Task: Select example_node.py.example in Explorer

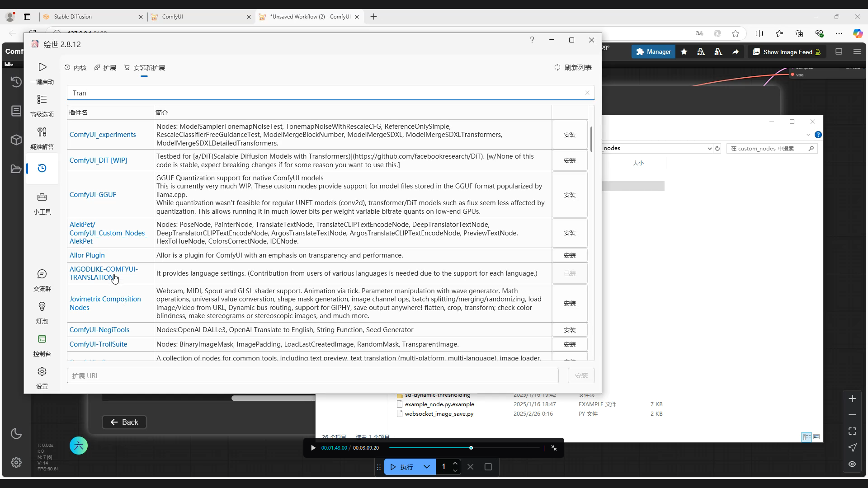Action: 439,404
